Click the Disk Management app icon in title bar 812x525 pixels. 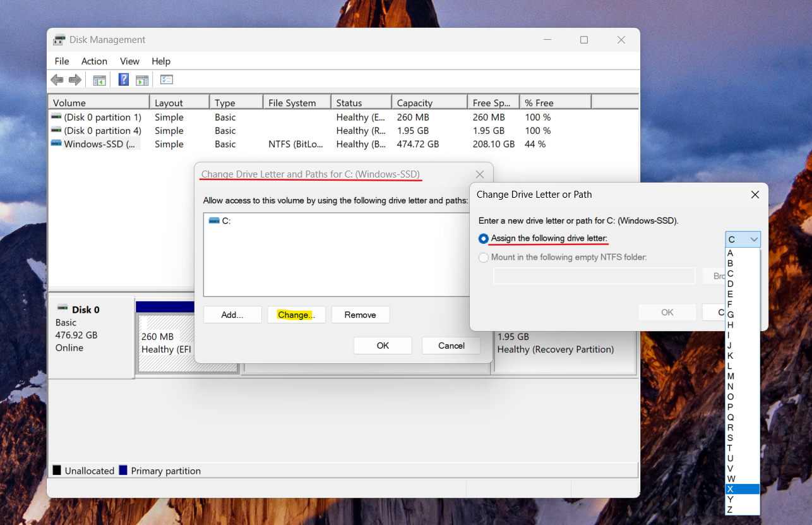tap(59, 40)
